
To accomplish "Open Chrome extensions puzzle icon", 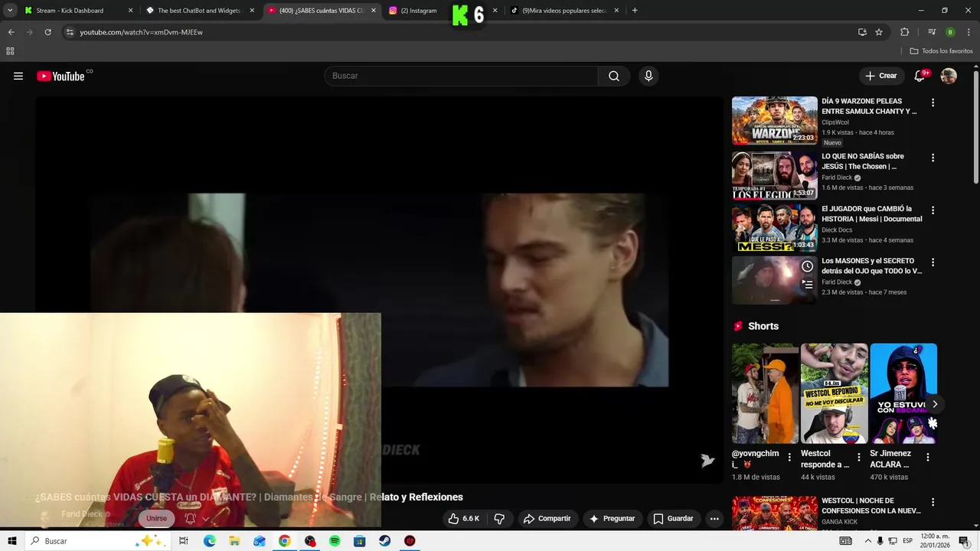I will pyautogui.click(x=904, y=32).
